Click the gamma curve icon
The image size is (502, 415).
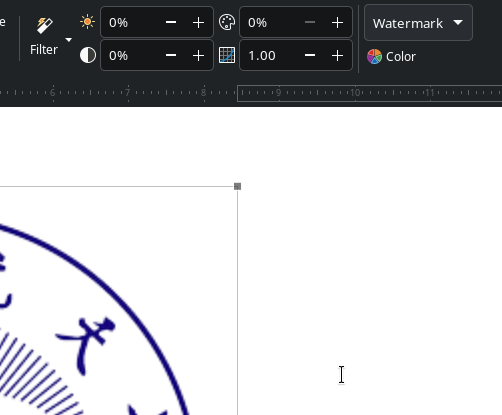coord(227,55)
